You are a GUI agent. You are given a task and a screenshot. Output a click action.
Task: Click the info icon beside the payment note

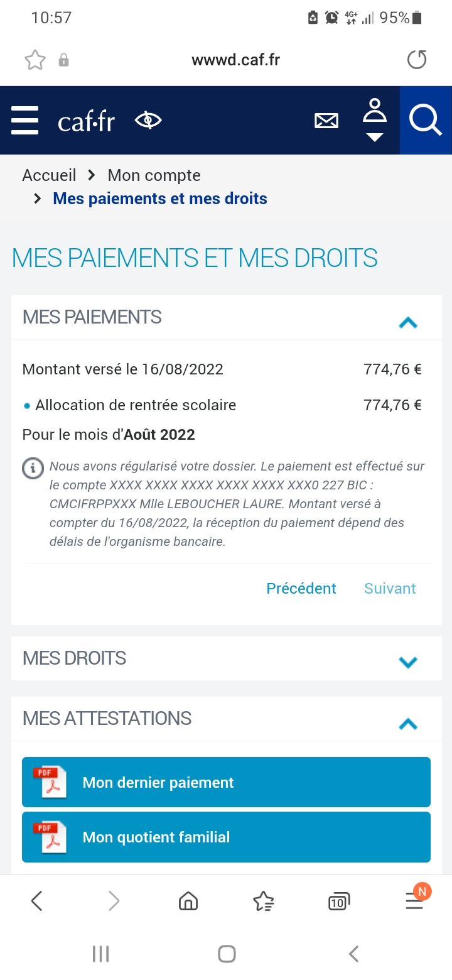tap(33, 468)
